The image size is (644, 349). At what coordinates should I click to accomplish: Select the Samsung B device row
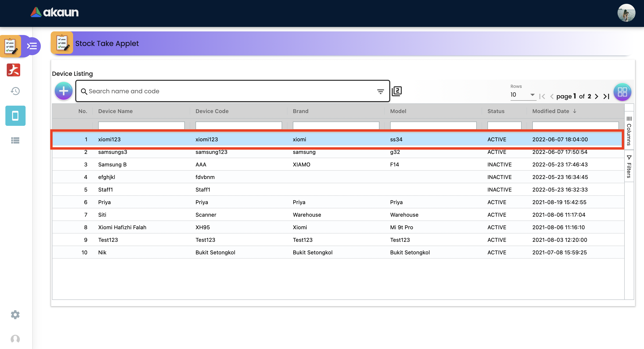112,164
